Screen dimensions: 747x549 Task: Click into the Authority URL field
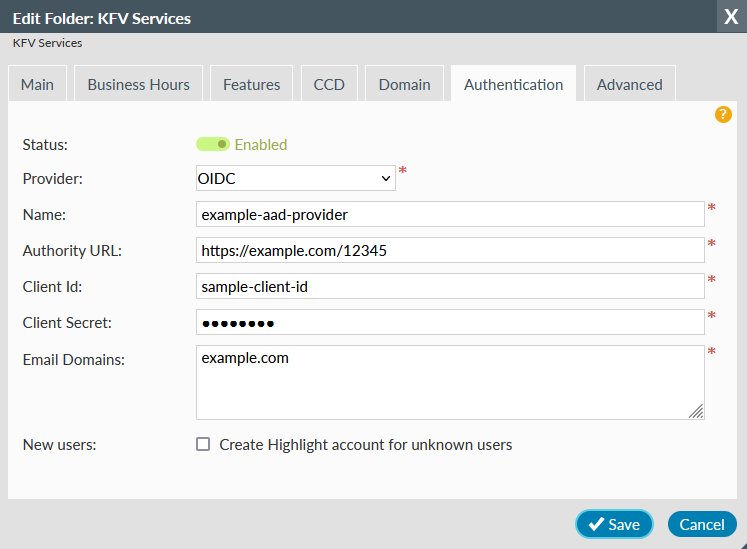point(450,250)
